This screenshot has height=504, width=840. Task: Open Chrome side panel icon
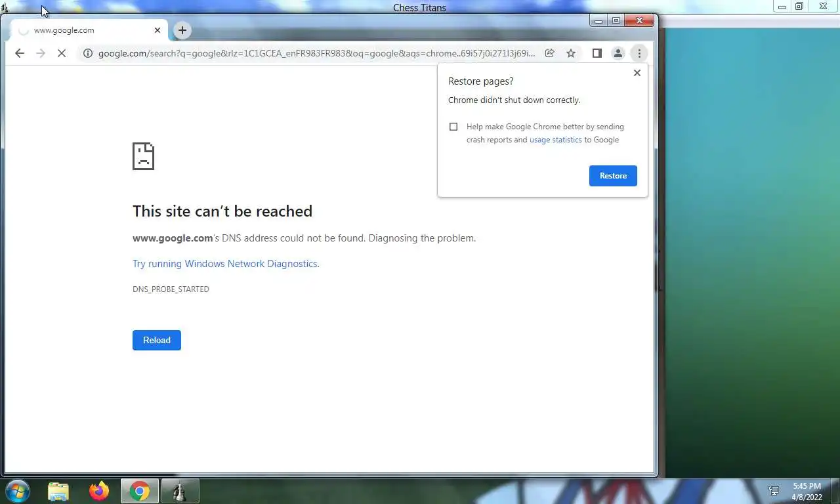pos(597,53)
